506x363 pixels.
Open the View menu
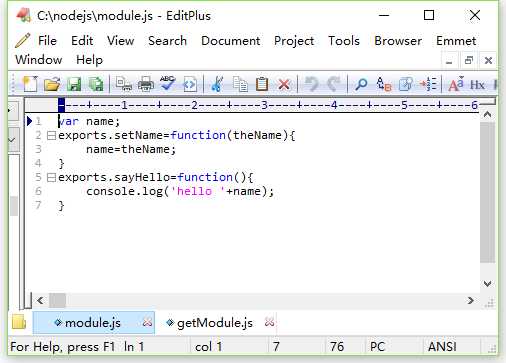(121, 41)
